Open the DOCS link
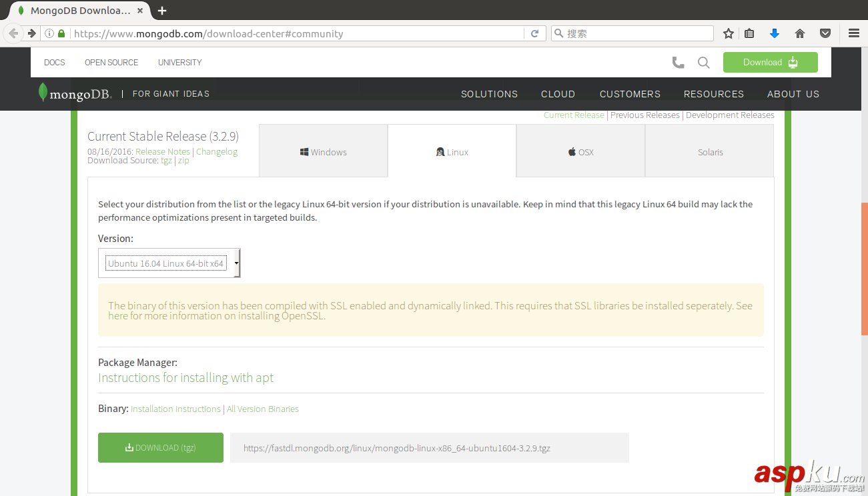This screenshot has height=496, width=868. tap(55, 63)
